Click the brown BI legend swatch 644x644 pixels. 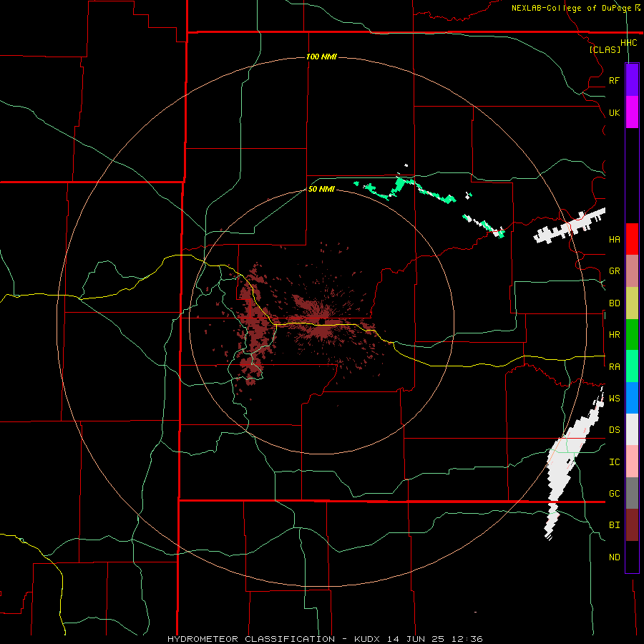pos(632,525)
